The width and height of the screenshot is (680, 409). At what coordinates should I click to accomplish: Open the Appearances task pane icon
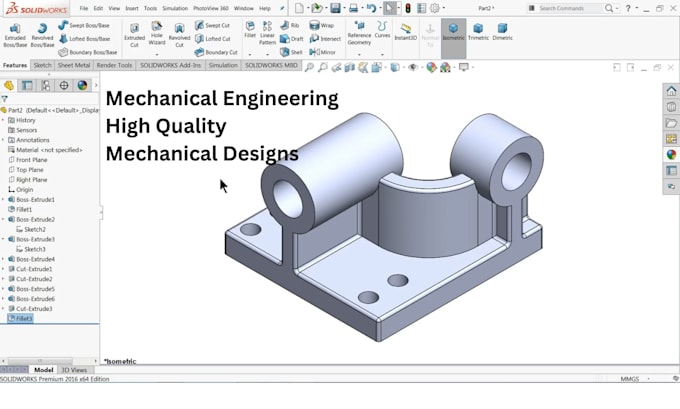point(671,154)
